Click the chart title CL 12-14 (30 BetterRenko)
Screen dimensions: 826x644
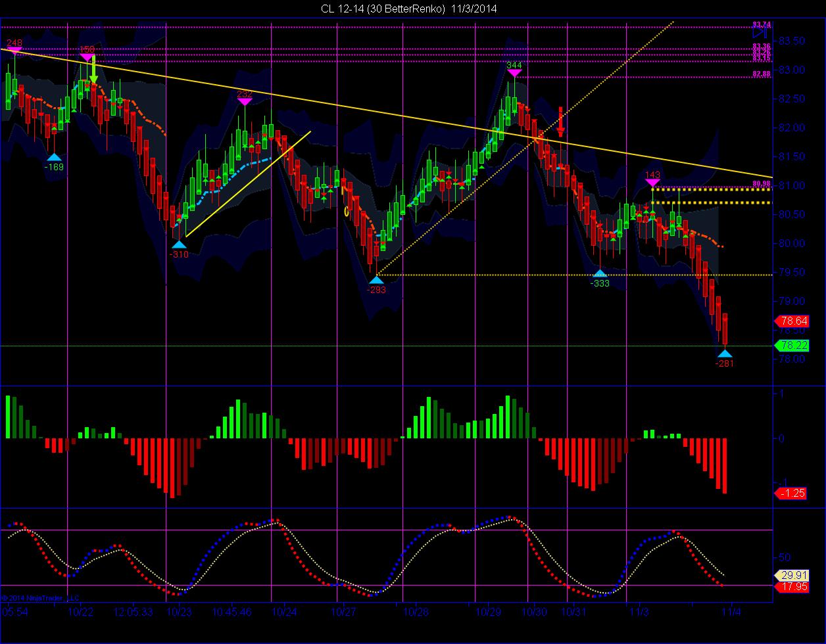(x=383, y=9)
